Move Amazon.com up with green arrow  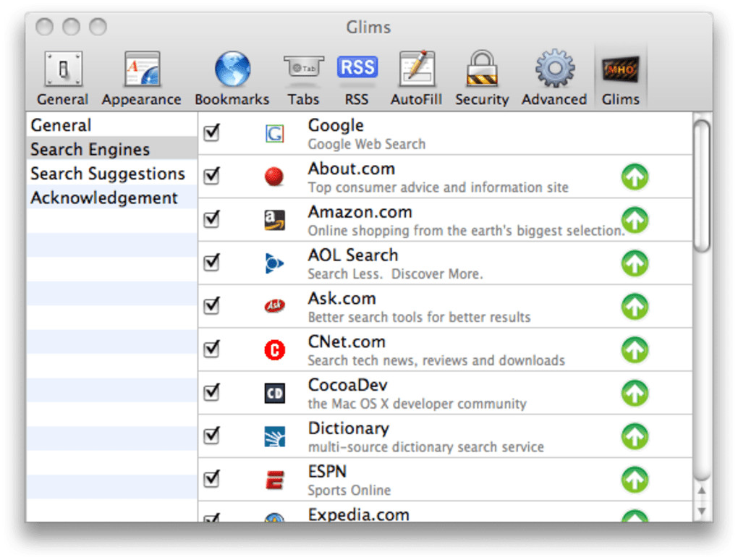(635, 220)
